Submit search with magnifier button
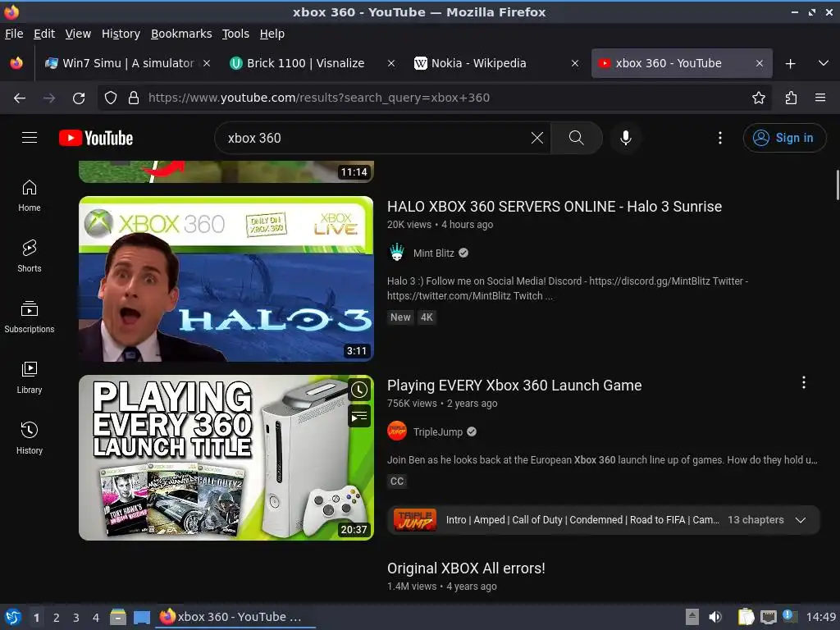Image resolution: width=840 pixels, height=630 pixels. (576, 138)
